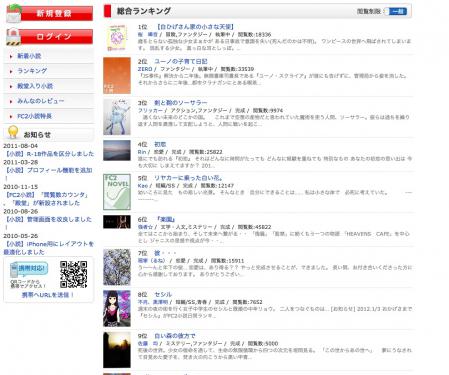Click the red arrow bullet beside FC2小説特長
This screenshot has width=449, height=375.
11,117
